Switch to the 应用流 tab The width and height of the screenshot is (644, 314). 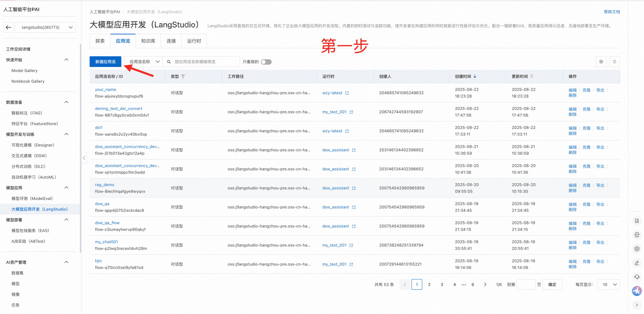tap(123, 41)
